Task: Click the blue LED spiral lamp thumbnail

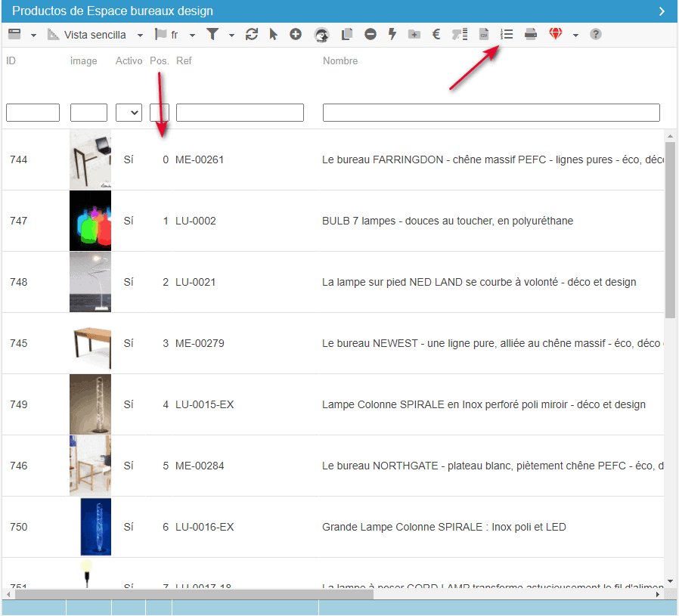Action: 96,527
